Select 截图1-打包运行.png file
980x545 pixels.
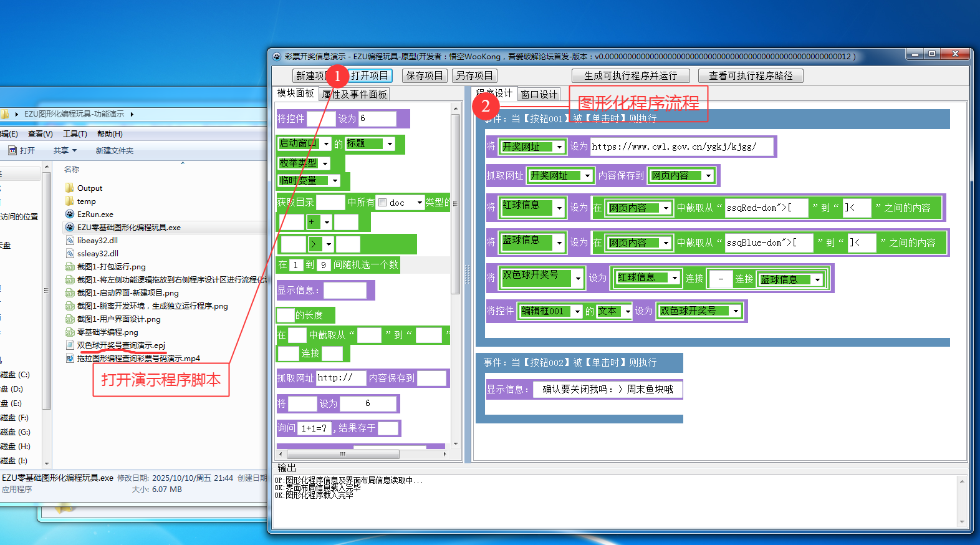[111, 266]
